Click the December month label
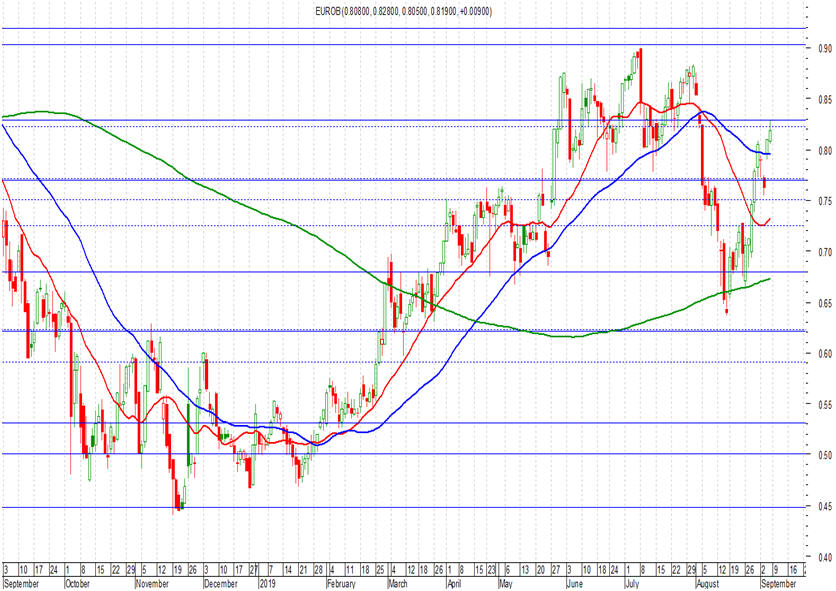This screenshot has height=591, width=836. point(221,584)
